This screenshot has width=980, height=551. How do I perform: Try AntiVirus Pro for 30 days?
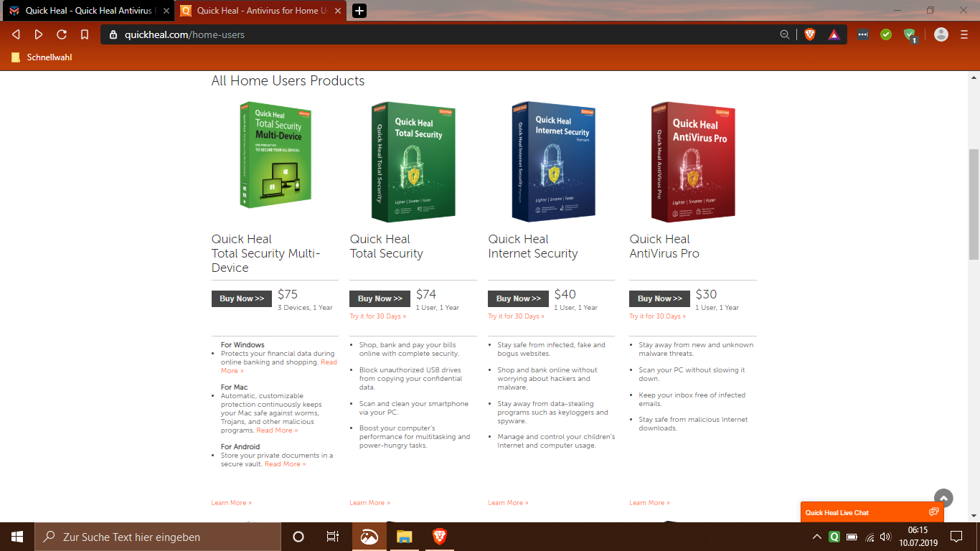click(658, 316)
